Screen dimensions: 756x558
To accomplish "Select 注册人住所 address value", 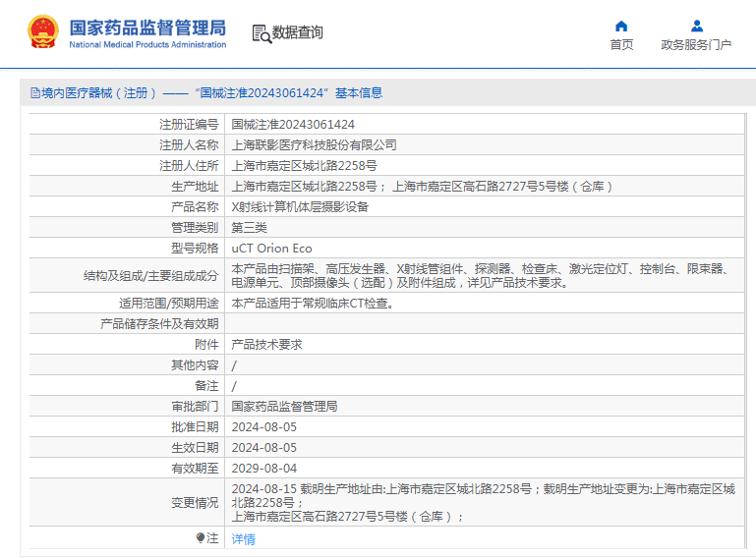I will pyautogui.click(x=304, y=166).
